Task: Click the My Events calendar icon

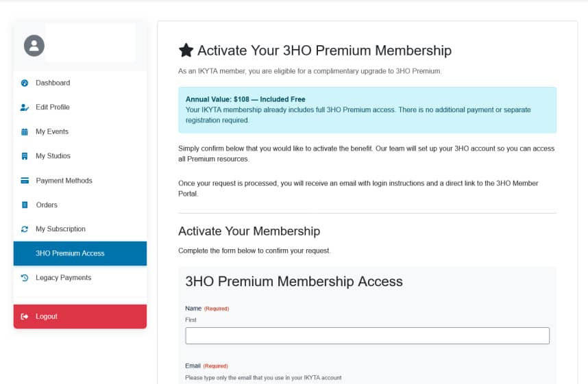Action: pyautogui.click(x=25, y=131)
